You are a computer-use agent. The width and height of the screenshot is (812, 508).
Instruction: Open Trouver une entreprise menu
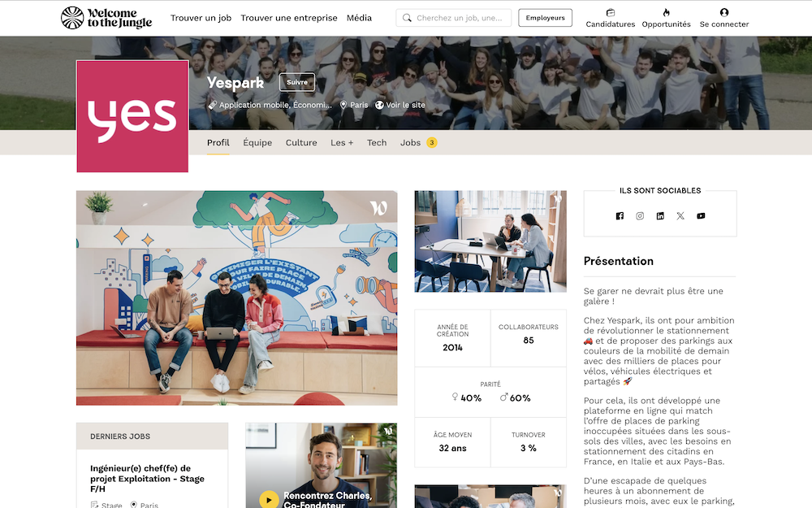tap(289, 18)
